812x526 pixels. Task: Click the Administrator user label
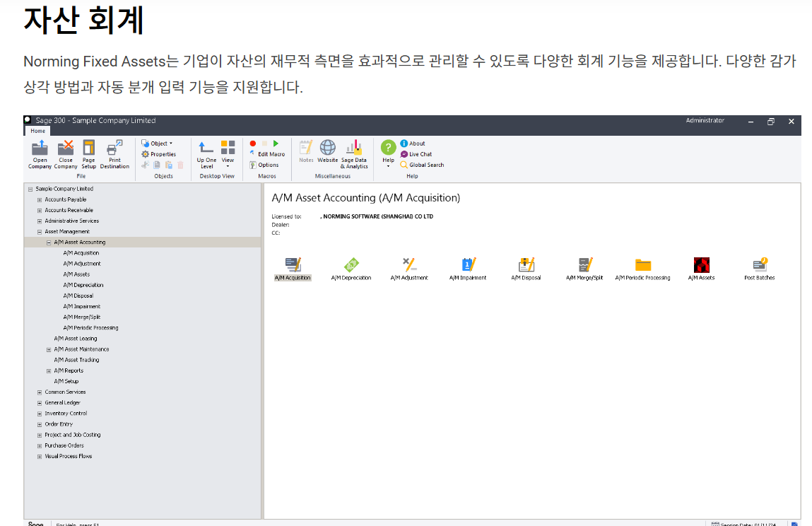coord(705,120)
